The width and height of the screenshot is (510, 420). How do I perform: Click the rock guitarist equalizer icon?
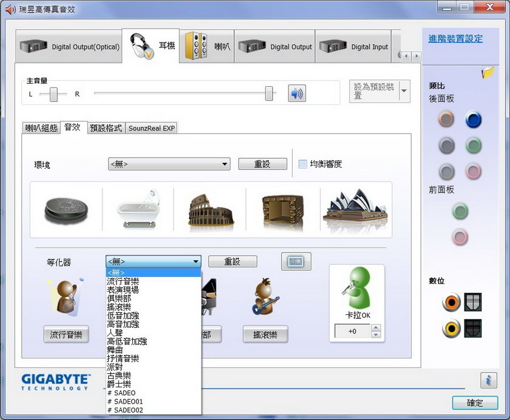pos(265,296)
